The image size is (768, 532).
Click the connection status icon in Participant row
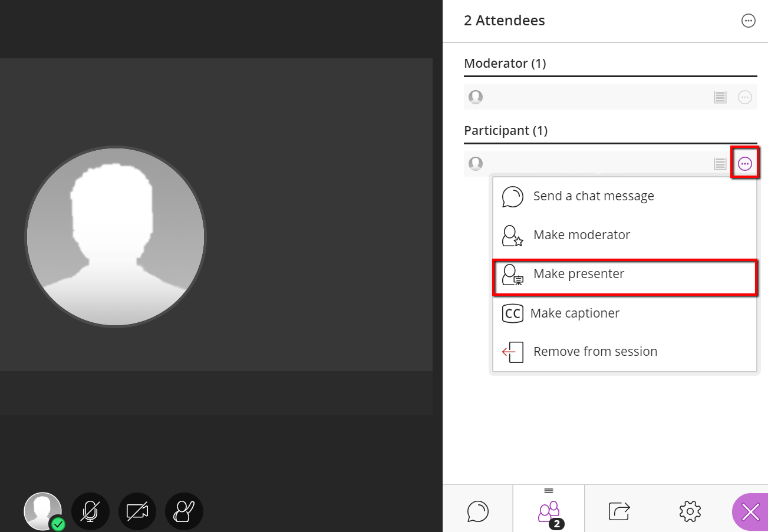click(720, 164)
